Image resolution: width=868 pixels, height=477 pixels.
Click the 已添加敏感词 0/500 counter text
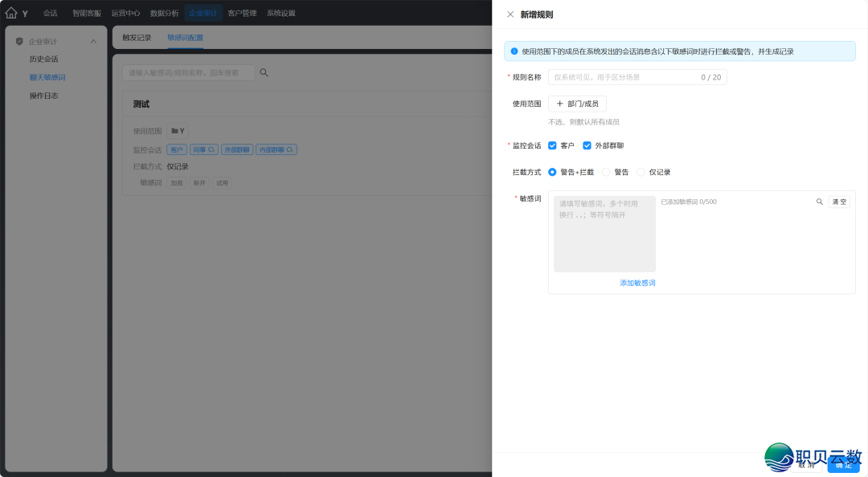coord(689,202)
